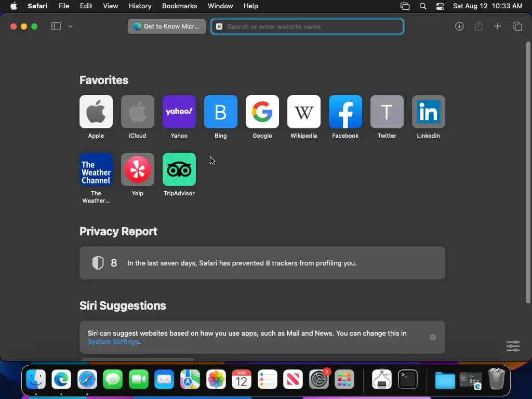This screenshot has height=399, width=532.
Task: Show the tab overview
Action: [517, 26]
